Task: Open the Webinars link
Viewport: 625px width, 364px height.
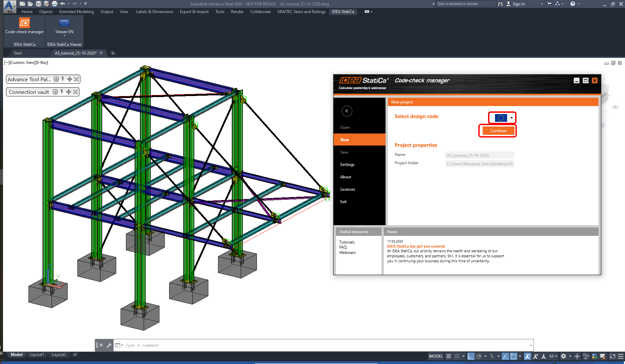Action: (347, 253)
